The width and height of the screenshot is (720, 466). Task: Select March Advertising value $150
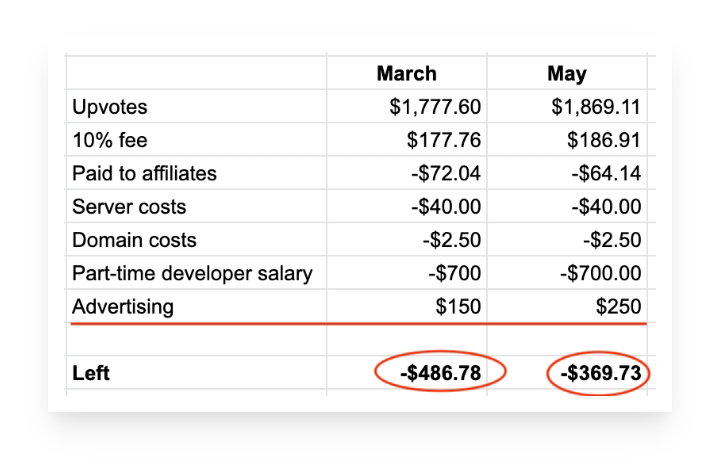pos(407,307)
